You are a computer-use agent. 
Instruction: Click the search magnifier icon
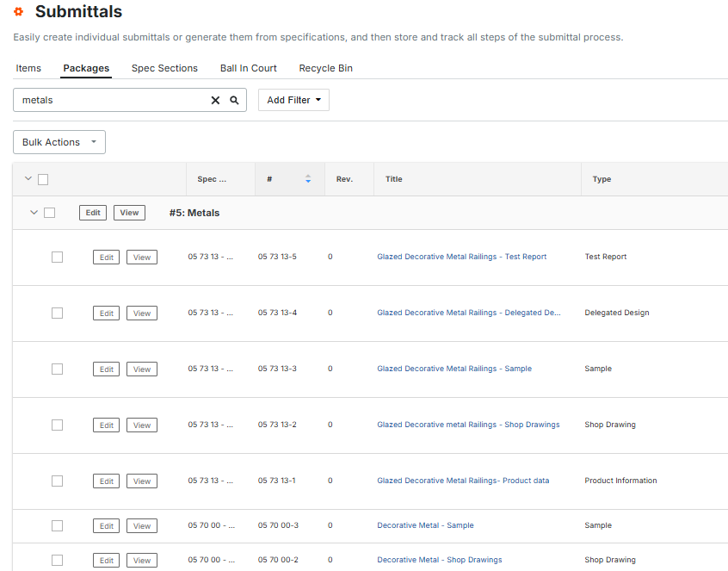[234, 100]
